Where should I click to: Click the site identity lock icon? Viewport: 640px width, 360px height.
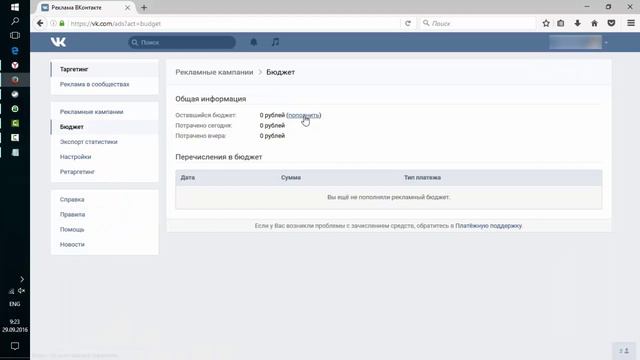pyautogui.click(x=62, y=24)
